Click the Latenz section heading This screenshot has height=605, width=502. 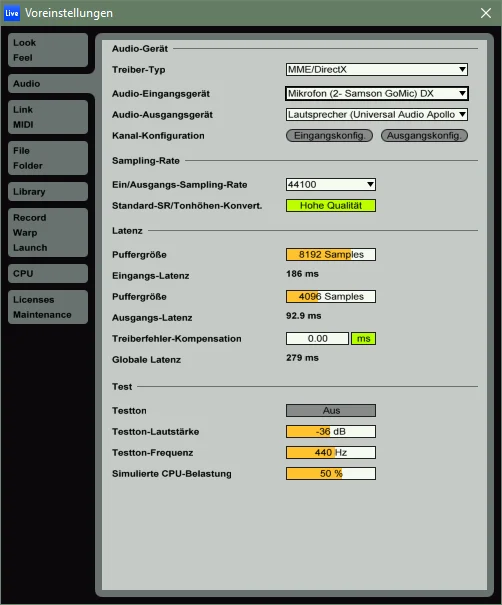pyautogui.click(x=127, y=231)
